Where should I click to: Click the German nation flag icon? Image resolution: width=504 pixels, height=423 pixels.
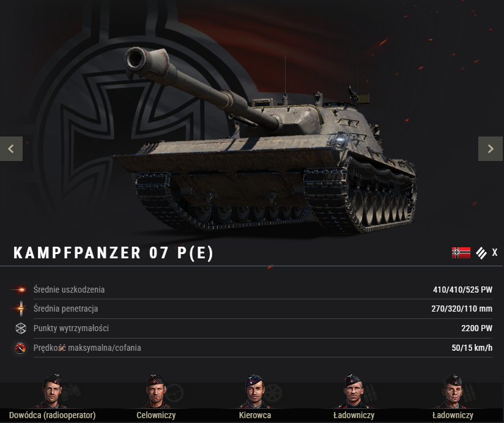[x=461, y=253]
